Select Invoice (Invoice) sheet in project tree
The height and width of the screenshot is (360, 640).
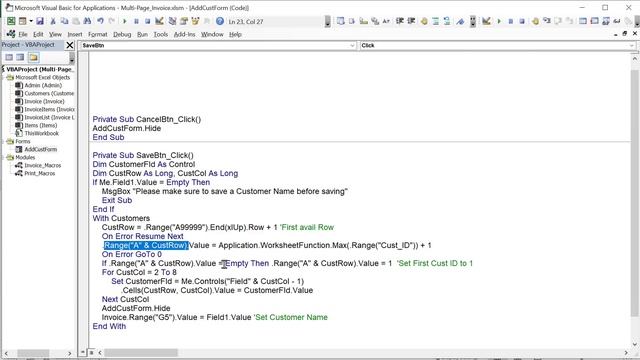[x=44, y=101]
